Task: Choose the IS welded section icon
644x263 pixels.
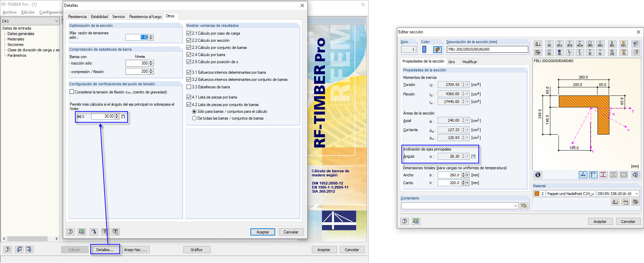Action: (x=590, y=53)
